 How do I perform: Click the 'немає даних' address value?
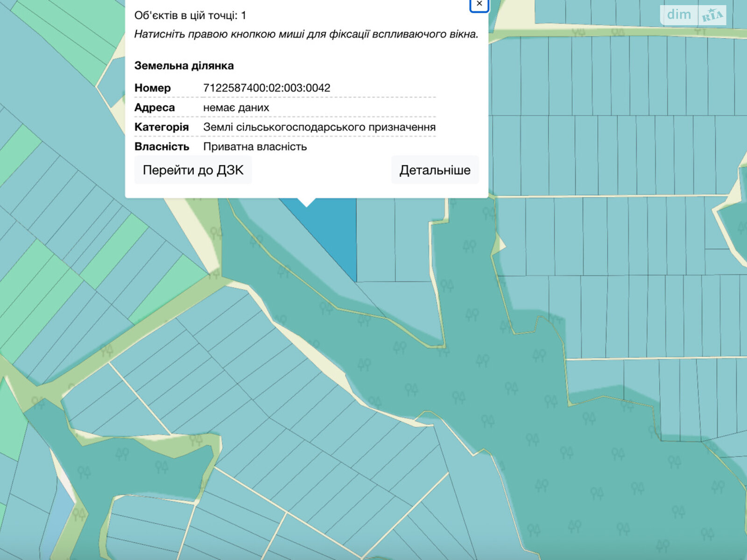[x=236, y=107]
